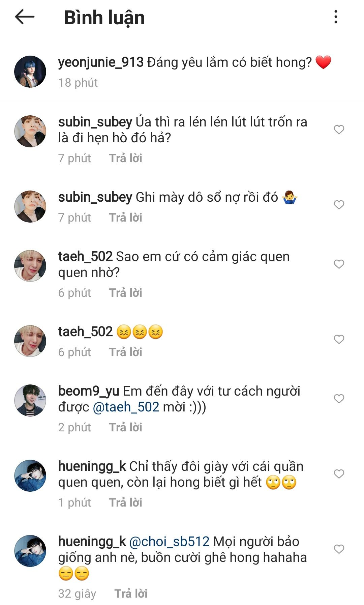Tap beom9_yu's profile avatar
This screenshot has width=364, height=605.
coord(30,400)
